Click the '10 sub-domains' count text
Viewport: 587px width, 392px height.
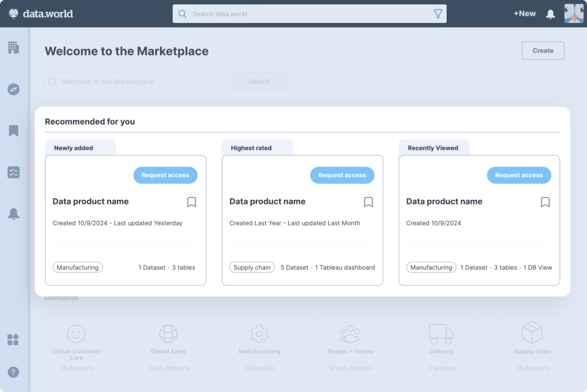pyautogui.click(x=350, y=368)
